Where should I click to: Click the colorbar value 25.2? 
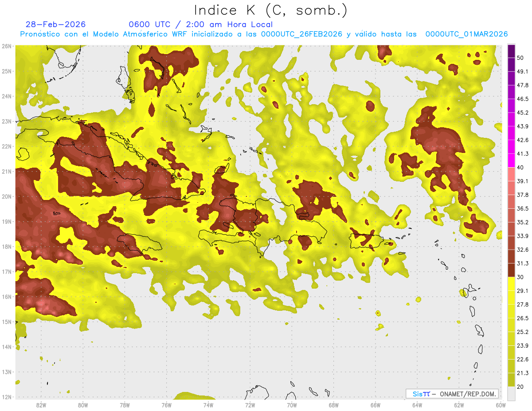(523, 332)
